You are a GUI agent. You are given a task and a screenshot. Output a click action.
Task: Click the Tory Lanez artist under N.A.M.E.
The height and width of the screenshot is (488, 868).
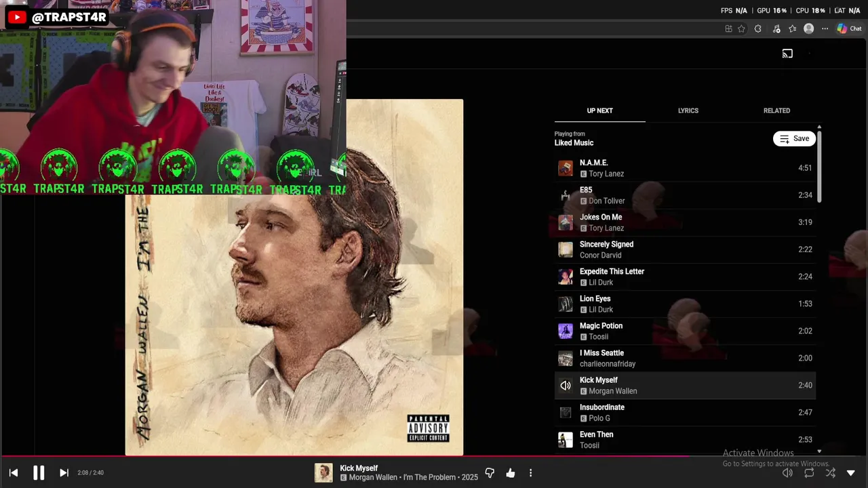606,174
